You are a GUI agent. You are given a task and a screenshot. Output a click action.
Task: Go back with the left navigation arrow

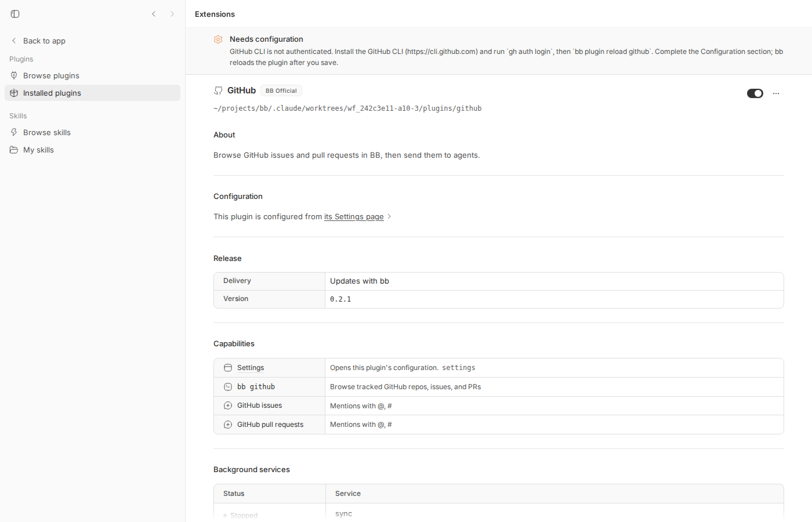[x=154, y=14]
